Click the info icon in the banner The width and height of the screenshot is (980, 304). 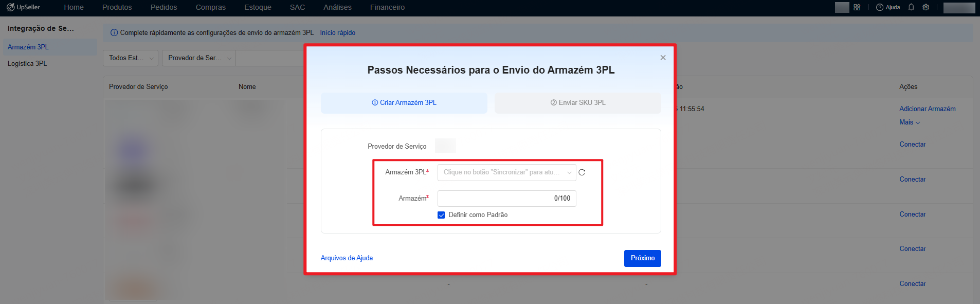tap(114, 32)
